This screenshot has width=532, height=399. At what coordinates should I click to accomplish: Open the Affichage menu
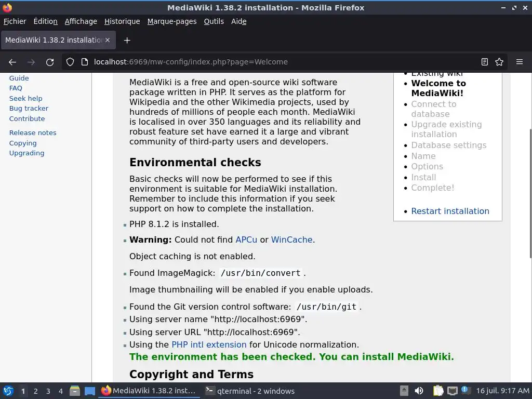[81, 21]
